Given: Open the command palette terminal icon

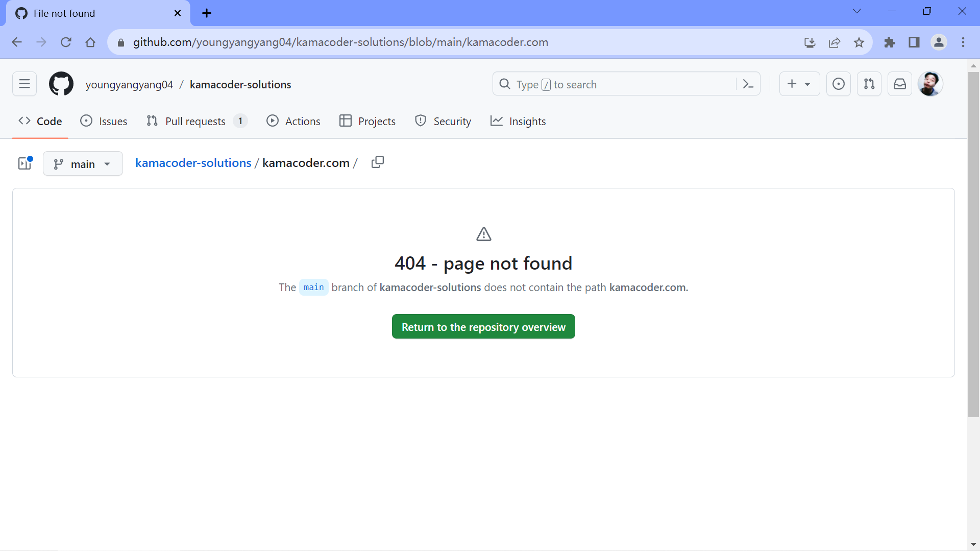Looking at the screenshot, I should pyautogui.click(x=748, y=84).
